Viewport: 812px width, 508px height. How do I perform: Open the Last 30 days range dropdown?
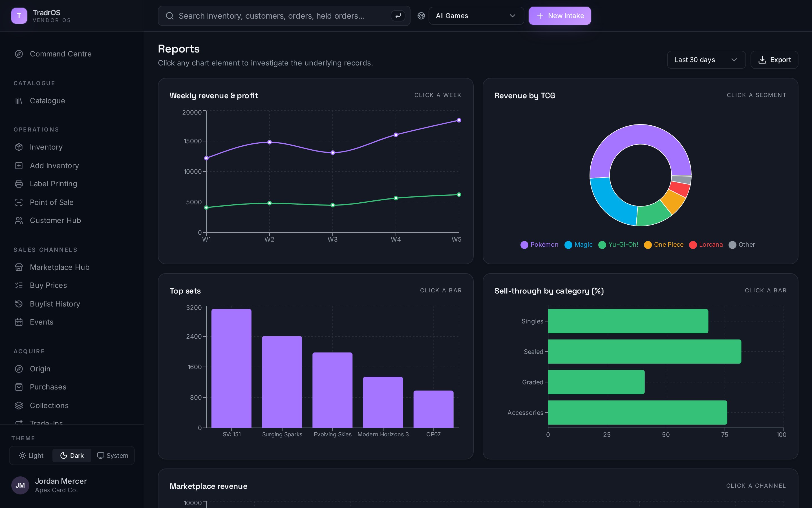tap(706, 60)
